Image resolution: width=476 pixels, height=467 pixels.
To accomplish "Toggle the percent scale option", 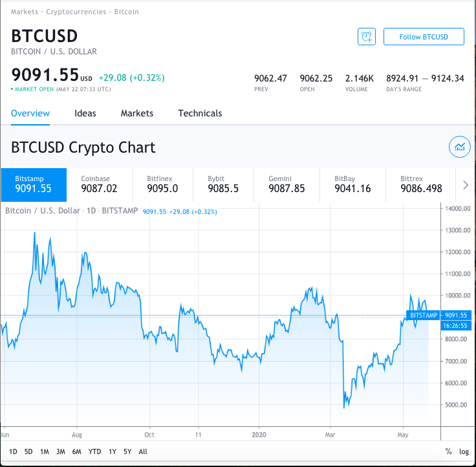I will click(449, 451).
